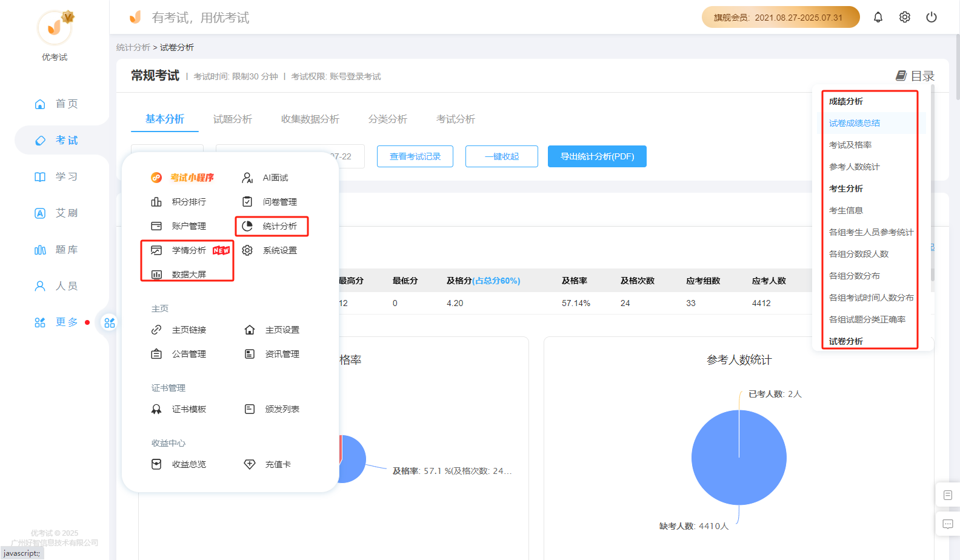Image resolution: width=960 pixels, height=560 pixels.
Task: Open 颁发列表 from popup menu
Action: 272,409
